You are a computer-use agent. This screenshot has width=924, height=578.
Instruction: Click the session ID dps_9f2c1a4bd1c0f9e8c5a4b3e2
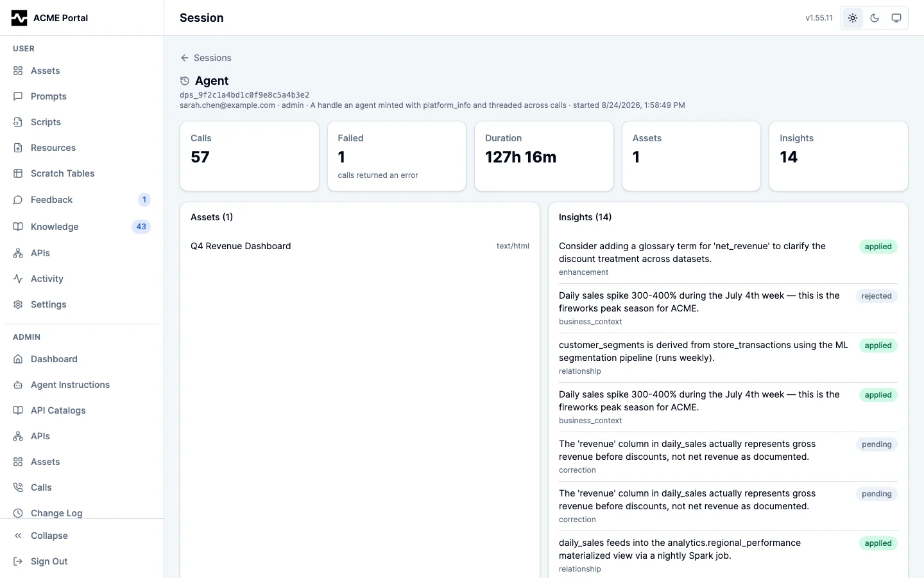point(244,95)
